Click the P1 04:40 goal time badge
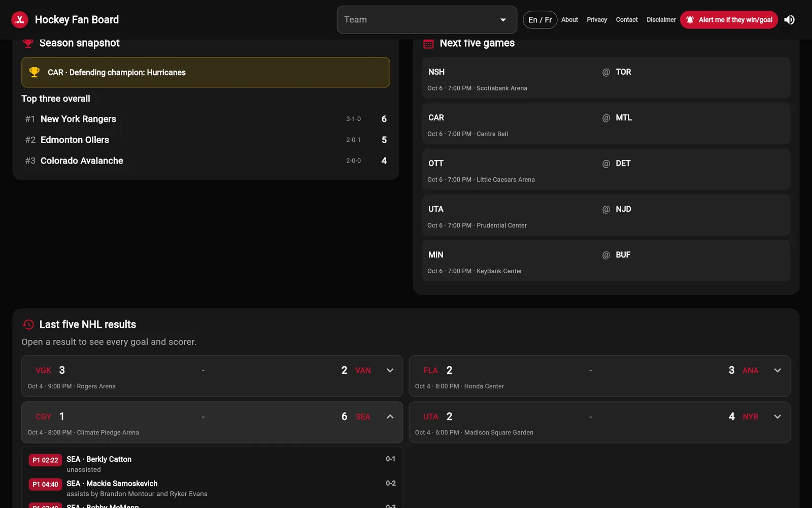 [45, 485]
